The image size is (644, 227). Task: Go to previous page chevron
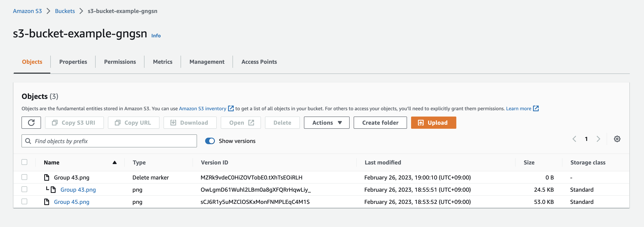click(574, 139)
